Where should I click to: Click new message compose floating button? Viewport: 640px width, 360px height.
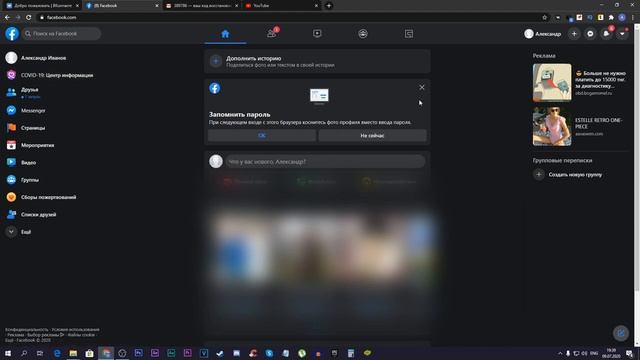[x=621, y=333]
